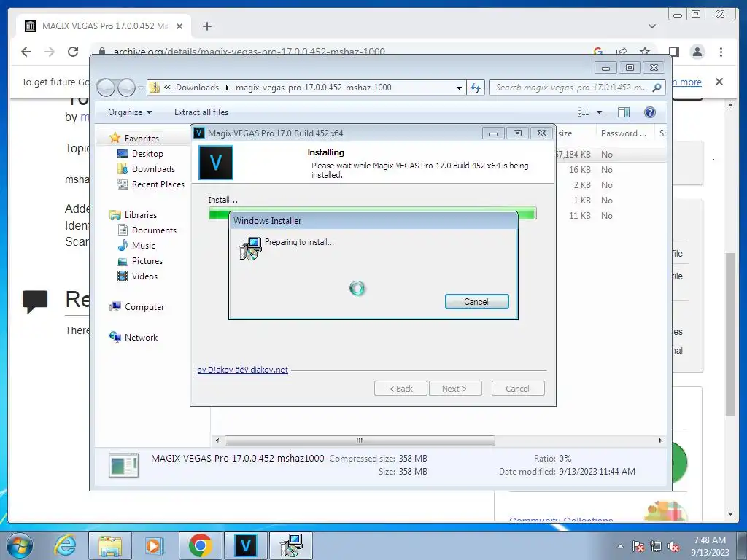Open Libraries in Explorer sidebar
This screenshot has height=560, width=747.
point(140,215)
